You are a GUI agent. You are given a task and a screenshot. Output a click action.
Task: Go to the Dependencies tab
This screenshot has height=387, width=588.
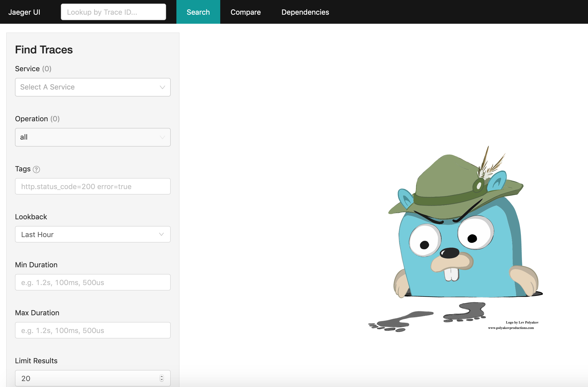tap(305, 12)
